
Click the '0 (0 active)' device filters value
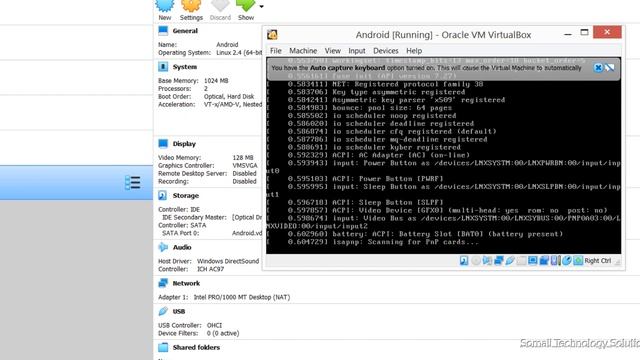tap(223, 333)
